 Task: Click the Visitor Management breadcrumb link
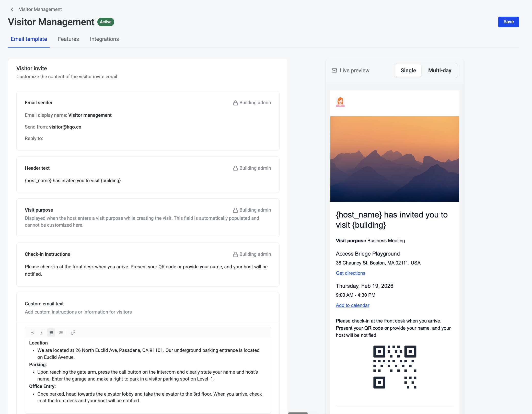[40, 9]
